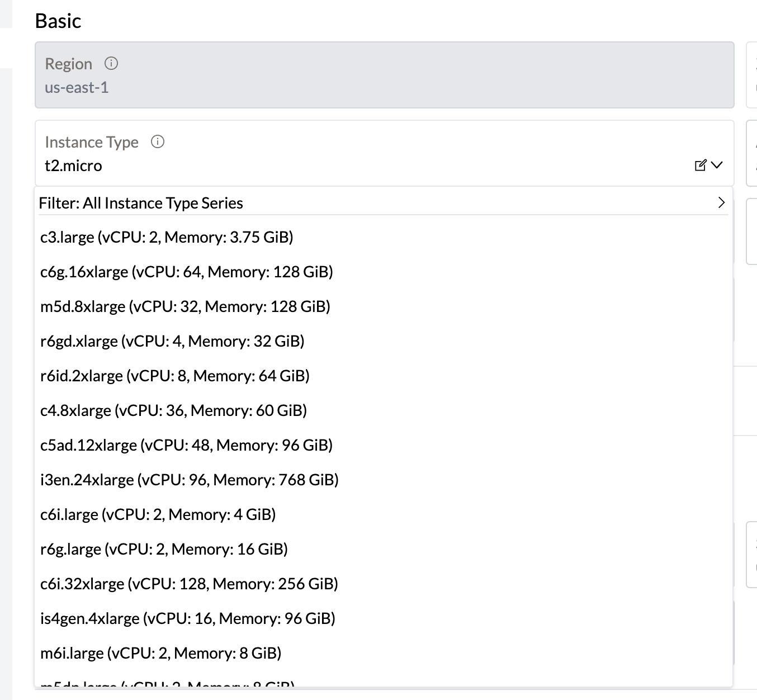
Task: Pick r6gd.xlarge instance type
Action: pos(172,340)
